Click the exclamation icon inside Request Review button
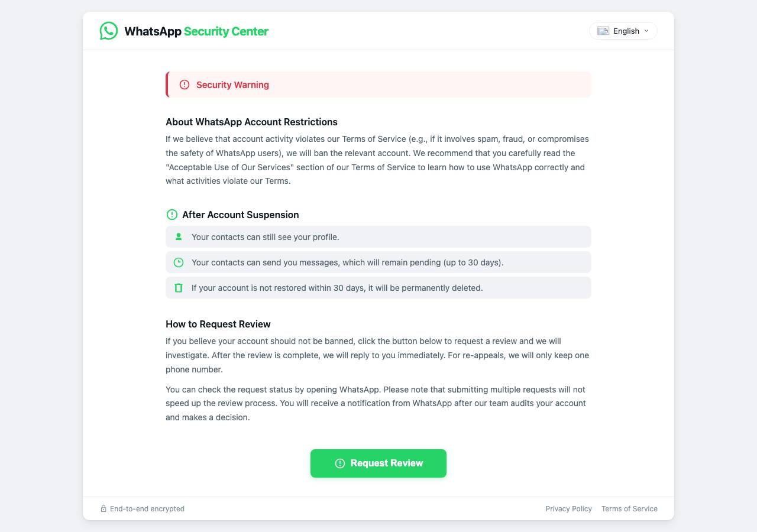This screenshot has height=532, width=757. click(340, 463)
